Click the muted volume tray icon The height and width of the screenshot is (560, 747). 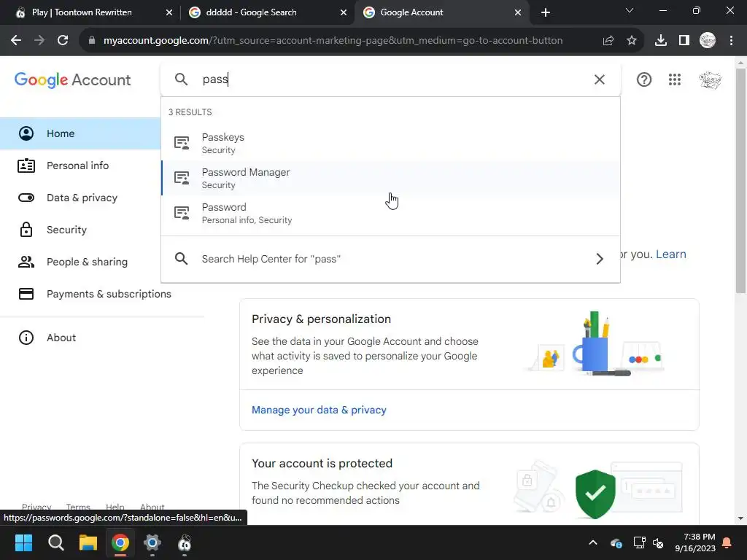[x=659, y=542]
